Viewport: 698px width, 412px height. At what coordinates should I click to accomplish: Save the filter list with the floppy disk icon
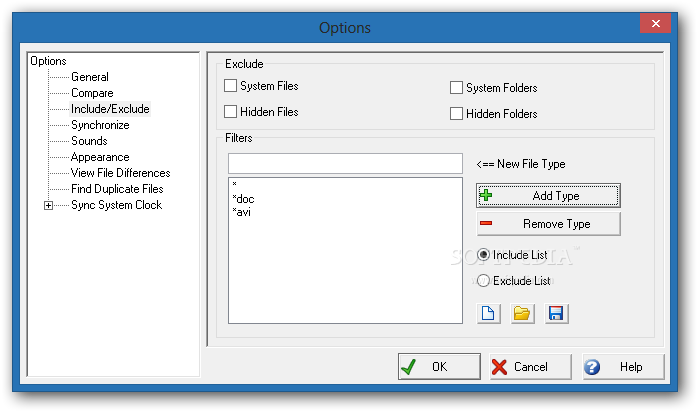pos(556,314)
